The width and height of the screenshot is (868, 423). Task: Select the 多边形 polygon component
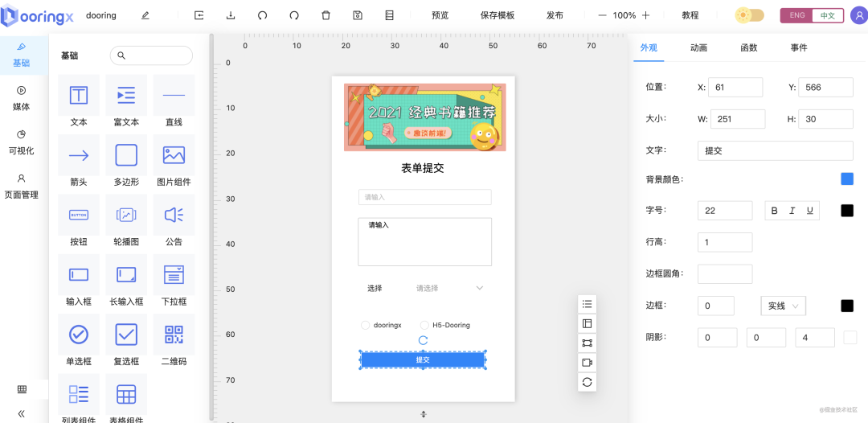pos(126,162)
